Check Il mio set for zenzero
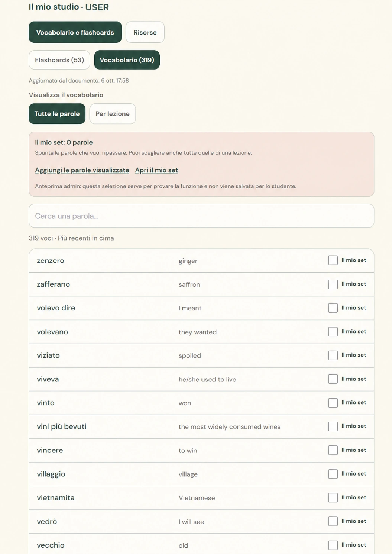Screen dimensions: 392x554 (x=333, y=260)
